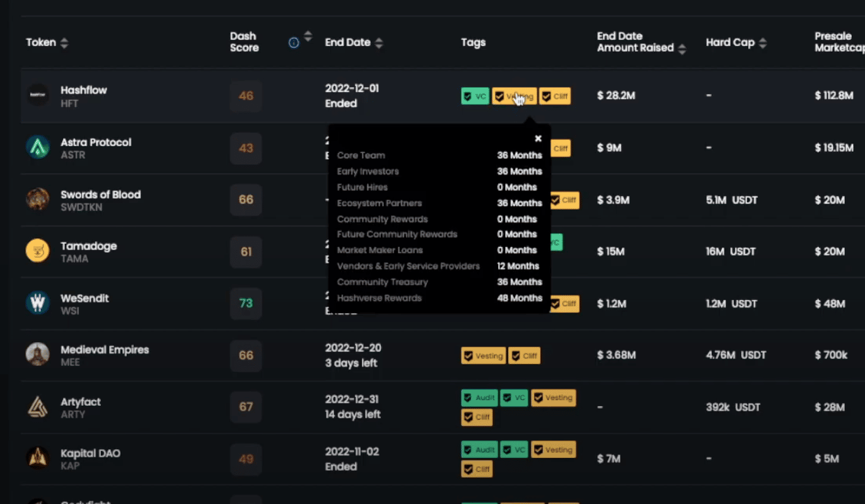The image size is (865, 504).
Task: Click the Medieval Empires token logo
Action: (38, 355)
